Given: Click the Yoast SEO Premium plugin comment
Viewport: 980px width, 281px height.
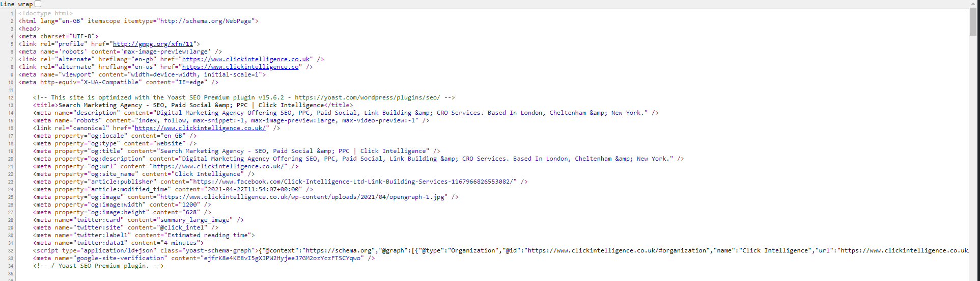Looking at the screenshot, I should click(x=244, y=97).
